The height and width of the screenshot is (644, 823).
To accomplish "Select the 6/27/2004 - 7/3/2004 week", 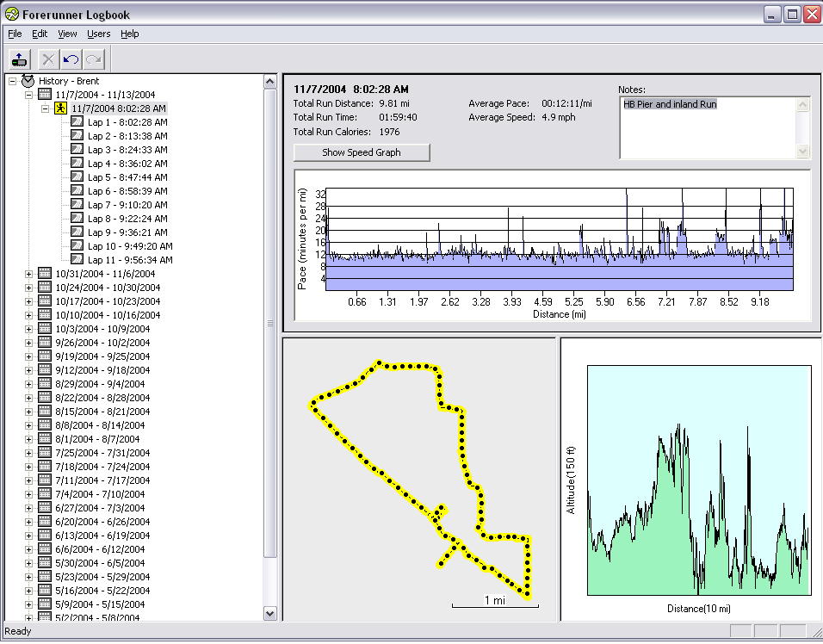I will (x=100, y=507).
